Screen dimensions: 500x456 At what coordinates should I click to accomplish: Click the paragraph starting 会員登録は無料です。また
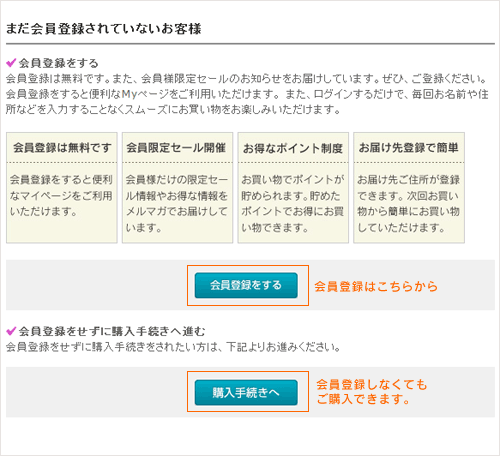coord(247,94)
